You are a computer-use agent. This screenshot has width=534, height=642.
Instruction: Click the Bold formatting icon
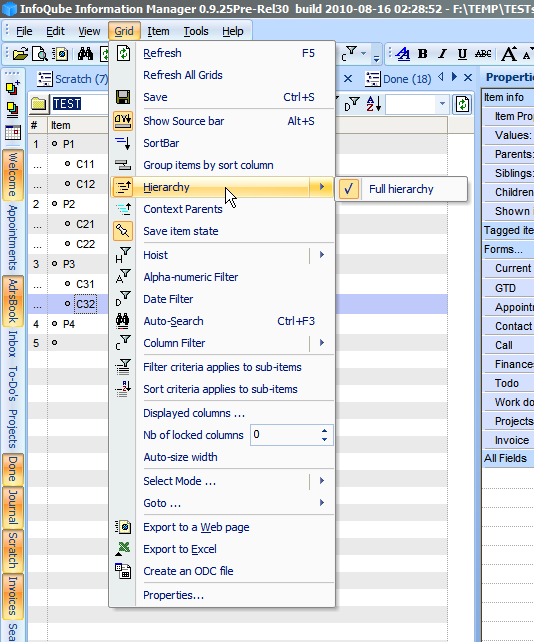point(423,54)
